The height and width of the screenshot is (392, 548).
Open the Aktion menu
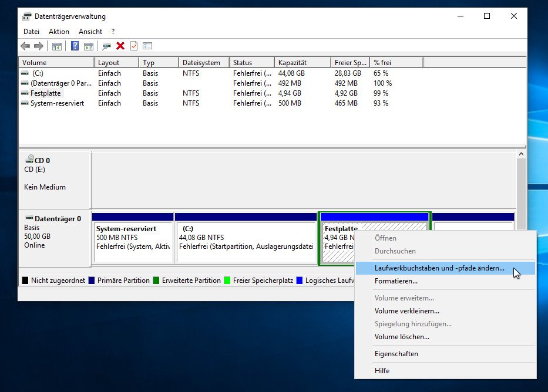59,32
